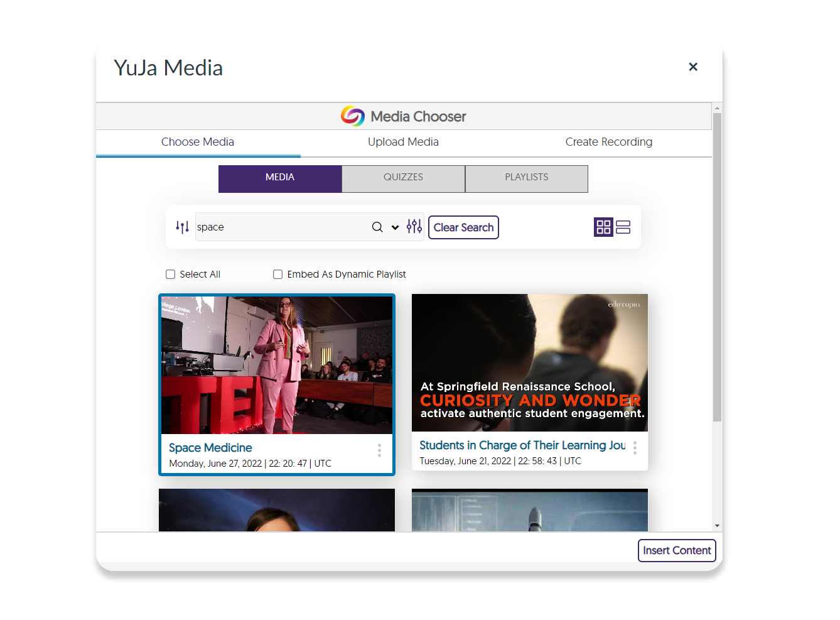This screenshot has height=620, width=840.
Task: Open the MEDIA filter section
Action: (x=280, y=178)
